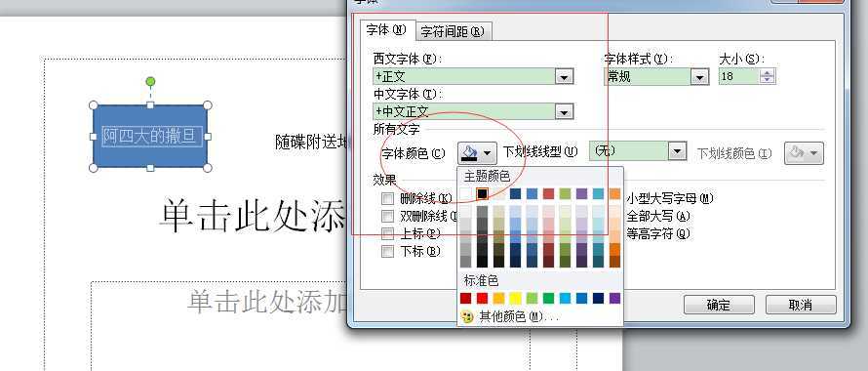The height and width of the screenshot is (371, 868).
Task: Click the 下划线线型(U) label
Action: (540, 151)
